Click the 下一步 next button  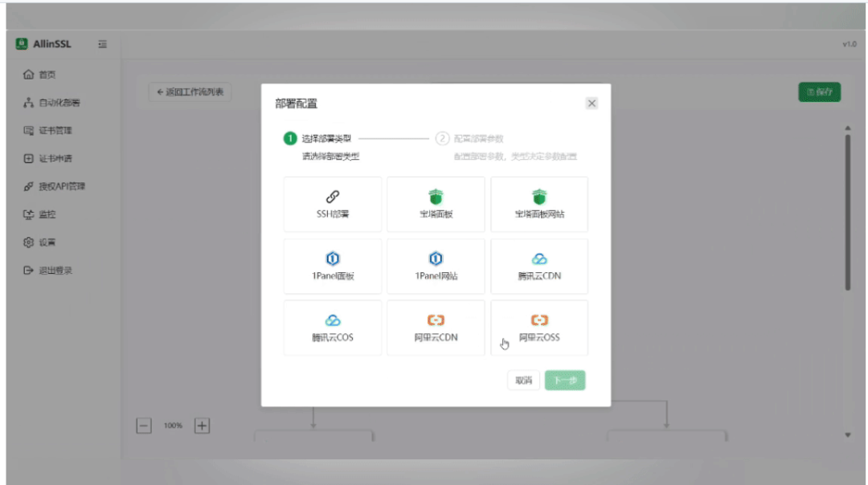(565, 380)
